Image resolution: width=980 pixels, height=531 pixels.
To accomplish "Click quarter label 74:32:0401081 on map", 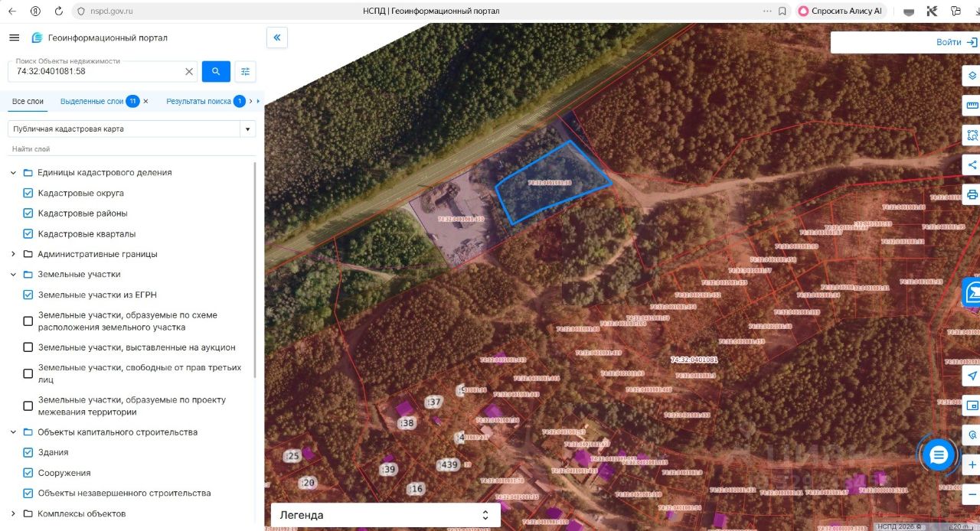I will point(694,360).
